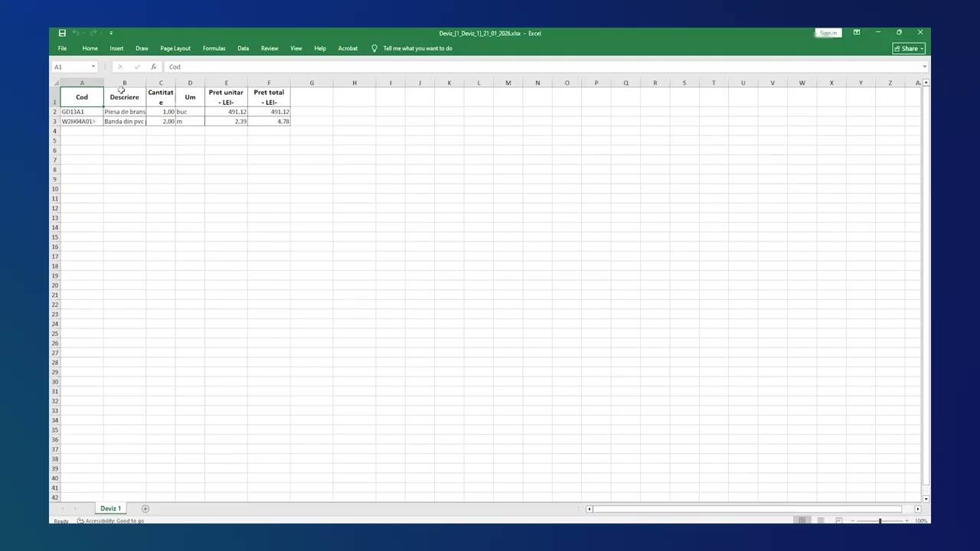Open the Review ribbon tab
The width and height of the screenshot is (980, 551).
[x=269, y=48]
